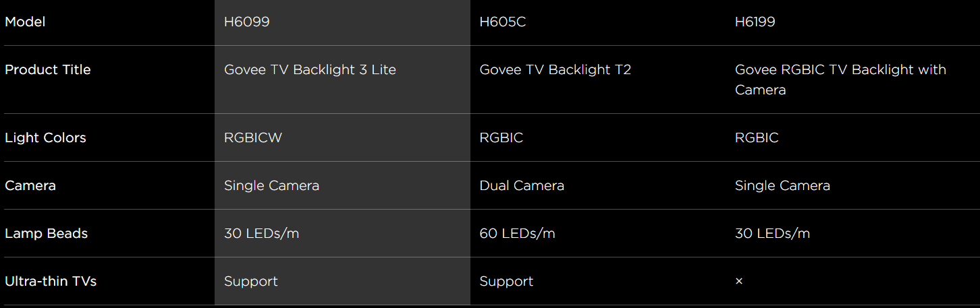The image size is (980, 308).
Task: Select the 60 LEDs/m cell
Action: pos(517,233)
